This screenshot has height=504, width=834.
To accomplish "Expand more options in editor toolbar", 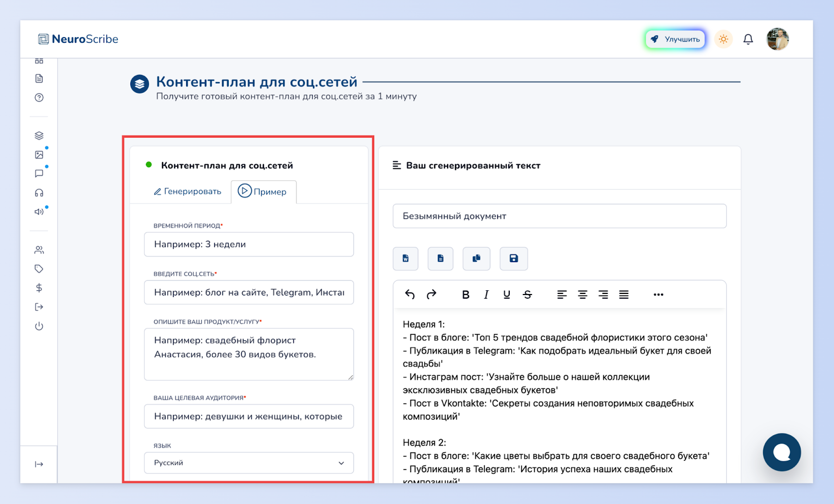I will 658,294.
